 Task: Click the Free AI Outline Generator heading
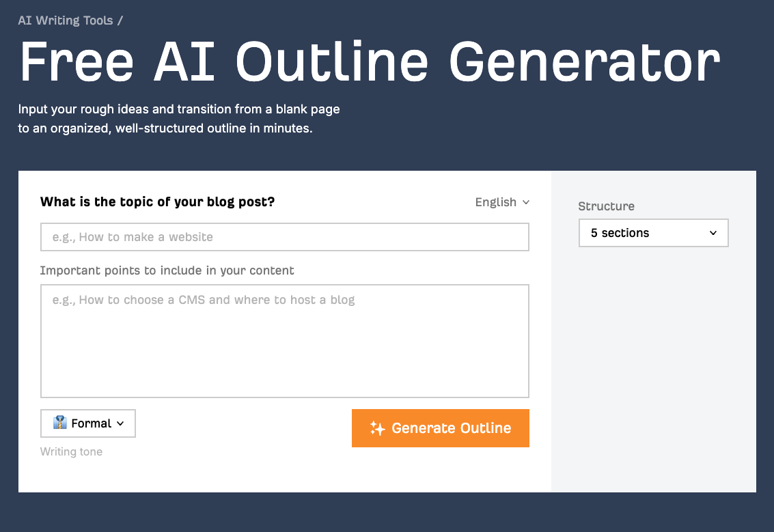click(370, 62)
